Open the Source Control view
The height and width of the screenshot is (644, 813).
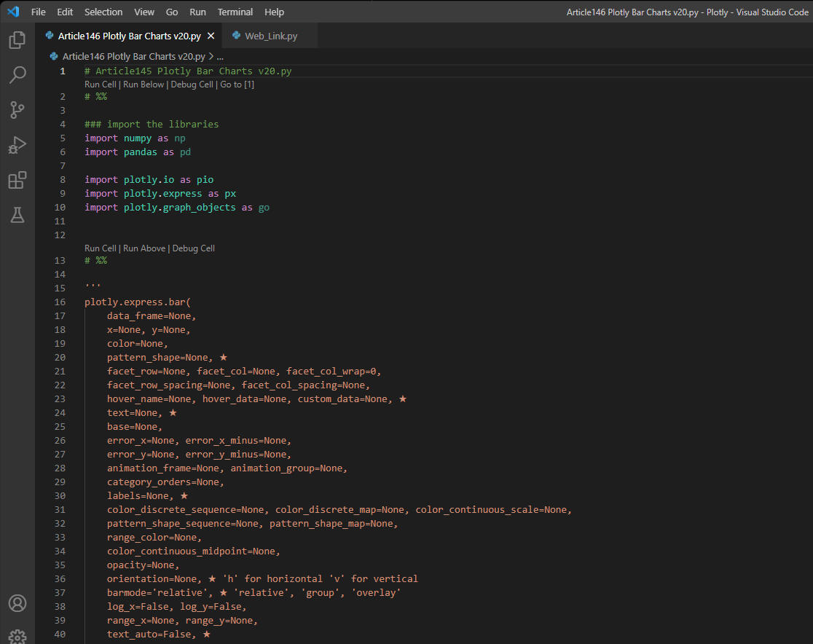(17, 110)
